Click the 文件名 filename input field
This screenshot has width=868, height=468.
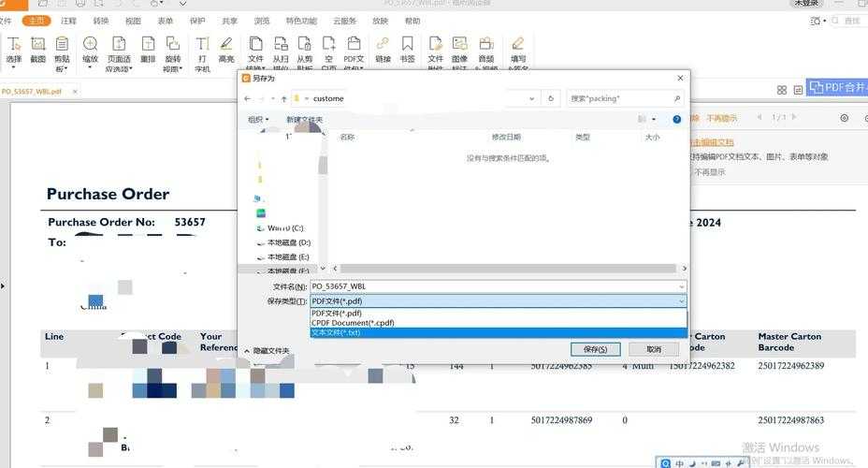click(496, 286)
